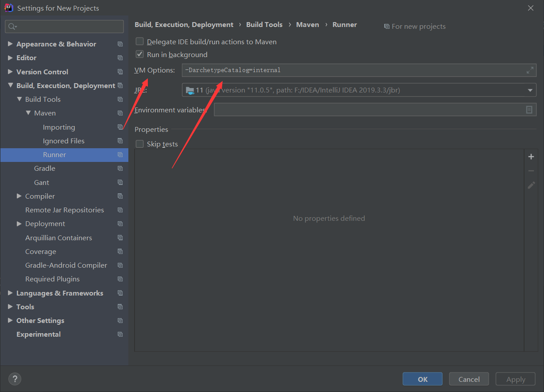The image size is (544, 392).
Task: Expand the Compiler tree node
Action: (x=19, y=196)
